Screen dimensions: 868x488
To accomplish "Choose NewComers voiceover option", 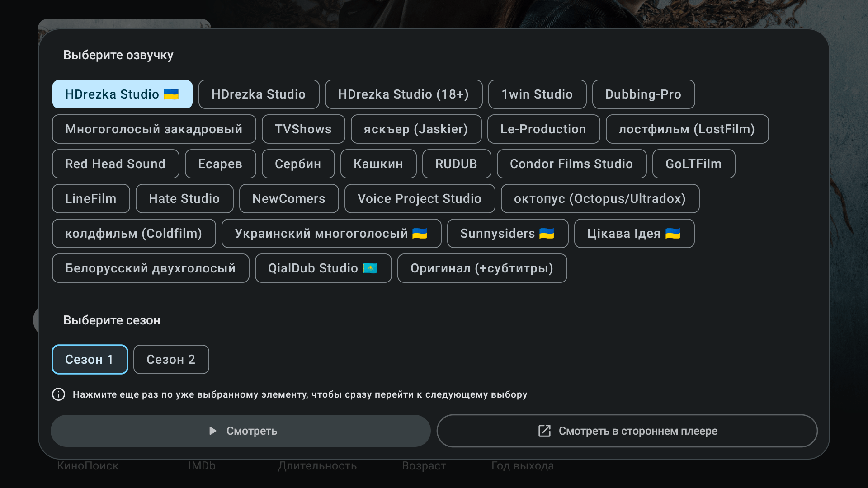I will coord(289,198).
